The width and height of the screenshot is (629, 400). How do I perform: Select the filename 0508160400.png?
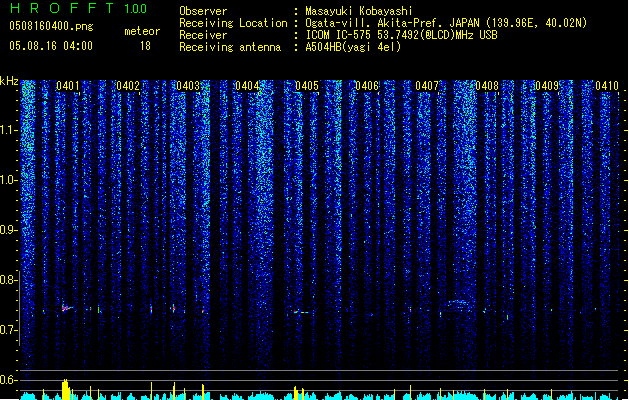click(51, 26)
